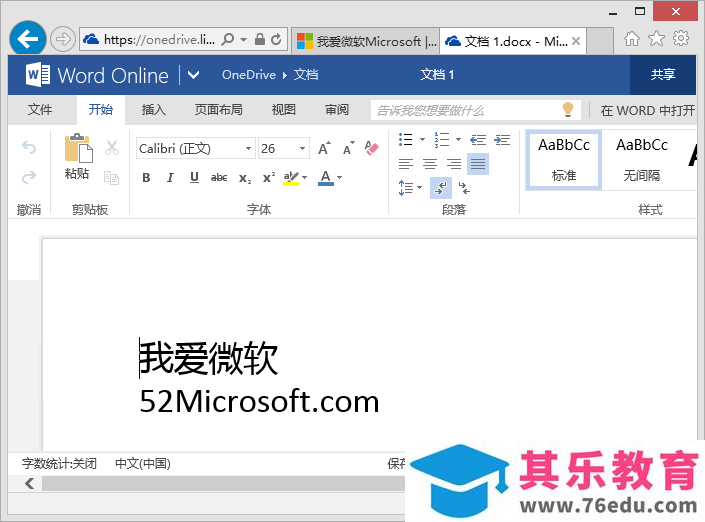
Task: Toggle Bold formatting
Action: (146, 178)
